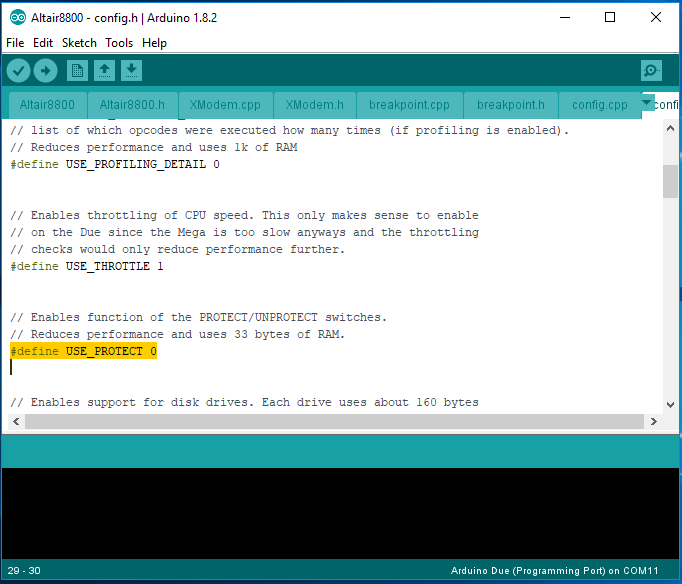The image size is (682, 584).
Task: Open the Edit menu
Action: (43, 43)
